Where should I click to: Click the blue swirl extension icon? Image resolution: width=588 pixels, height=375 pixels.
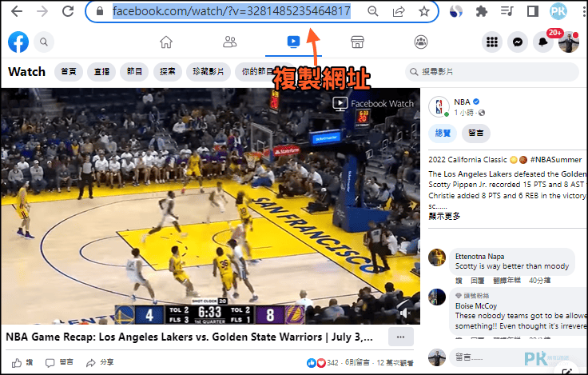[455, 11]
